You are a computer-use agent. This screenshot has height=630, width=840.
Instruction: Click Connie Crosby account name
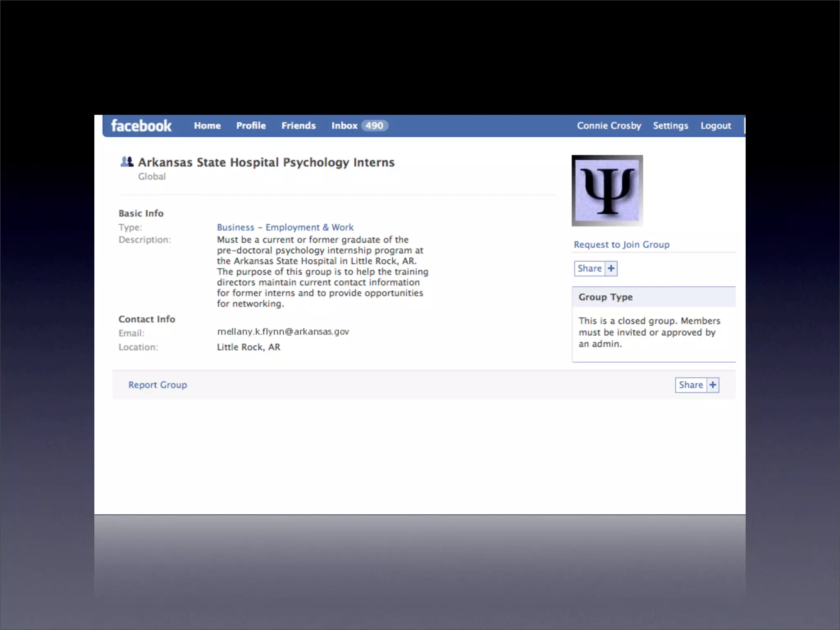pos(609,126)
